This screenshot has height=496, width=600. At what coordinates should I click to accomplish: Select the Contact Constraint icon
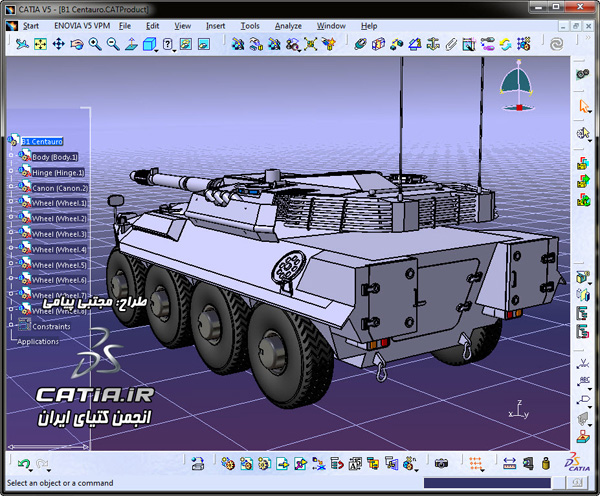click(378, 44)
